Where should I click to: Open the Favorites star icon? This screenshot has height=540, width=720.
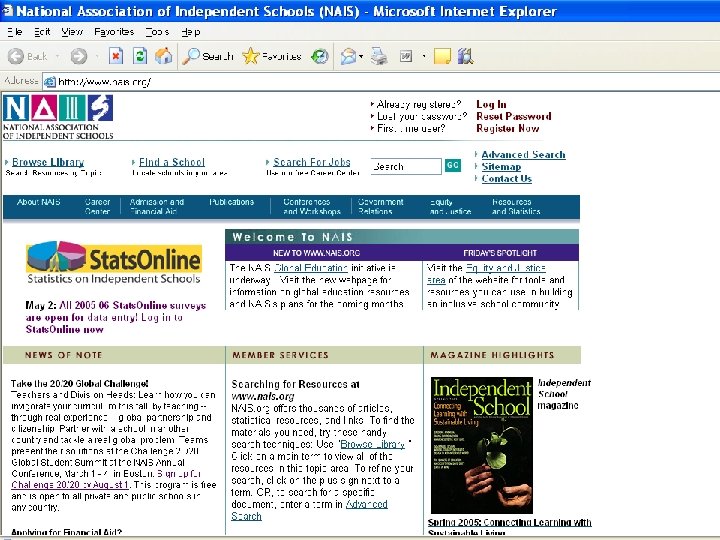tap(251, 56)
